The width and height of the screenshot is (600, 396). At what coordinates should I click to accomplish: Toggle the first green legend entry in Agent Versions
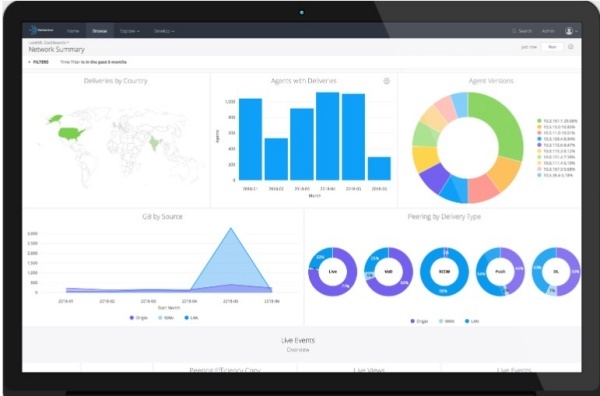(x=557, y=121)
